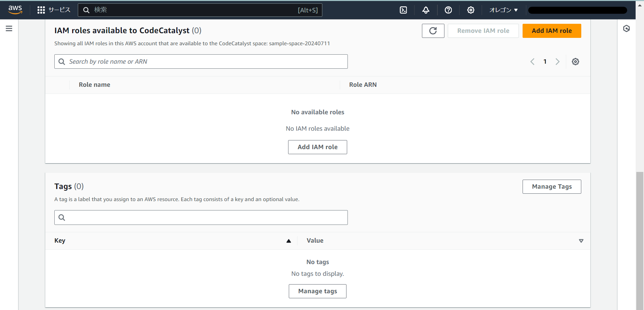Click the orange Add IAM role button

point(551,30)
